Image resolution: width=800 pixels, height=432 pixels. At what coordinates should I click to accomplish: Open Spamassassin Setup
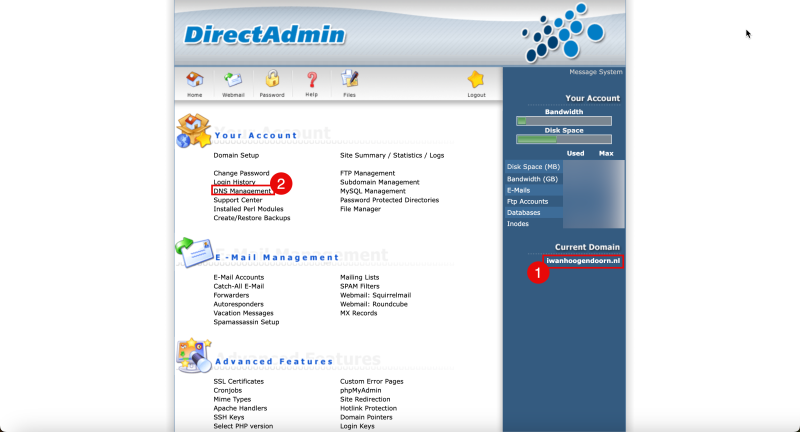(x=246, y=322)
